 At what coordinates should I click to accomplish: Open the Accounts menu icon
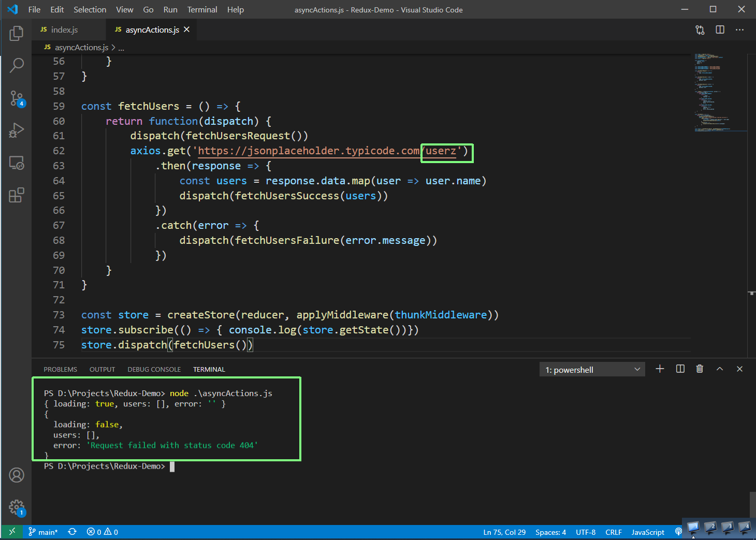[17, 475]
